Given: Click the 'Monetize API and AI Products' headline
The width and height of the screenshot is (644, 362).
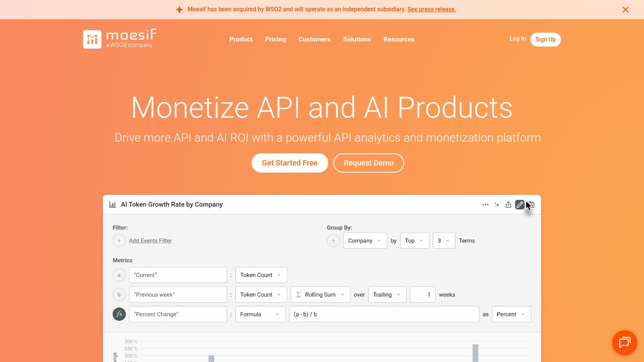Looking at the screenshot, I should pyautogui.click(x=322, y=108).
